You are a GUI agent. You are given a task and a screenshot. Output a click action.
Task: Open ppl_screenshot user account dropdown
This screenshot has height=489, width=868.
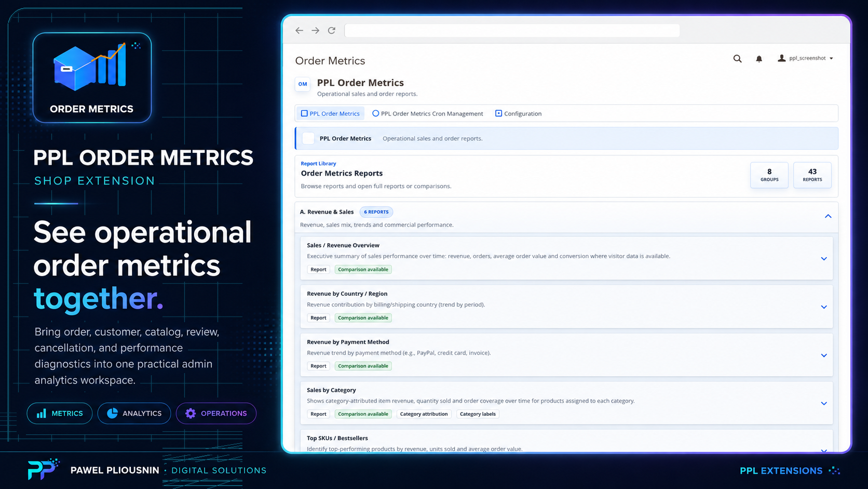[805, 58]
